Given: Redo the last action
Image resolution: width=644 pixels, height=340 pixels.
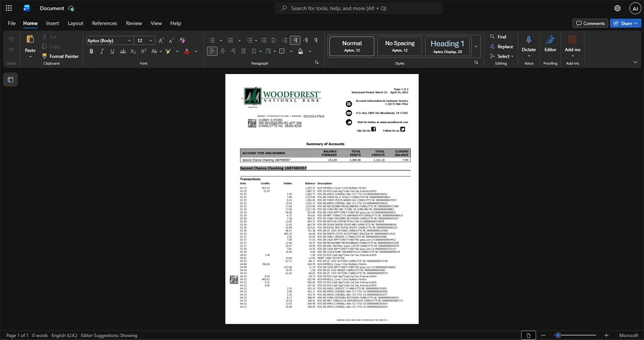Looking at the screenshot, I should pos(11,50).
